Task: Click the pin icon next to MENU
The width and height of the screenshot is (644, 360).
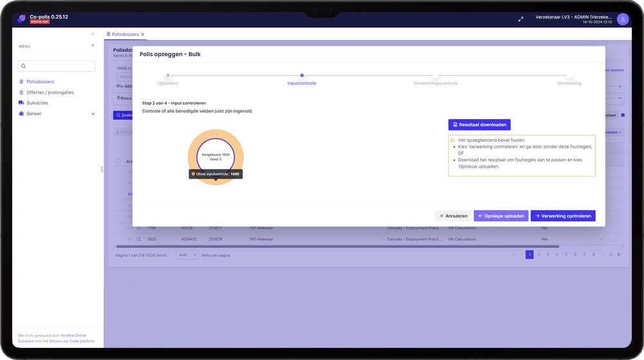Action: 93,46
